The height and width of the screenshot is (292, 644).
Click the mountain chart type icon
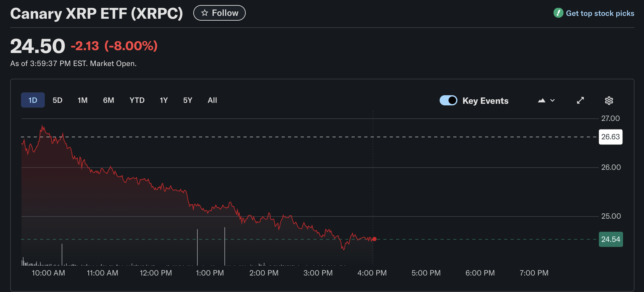542,100
